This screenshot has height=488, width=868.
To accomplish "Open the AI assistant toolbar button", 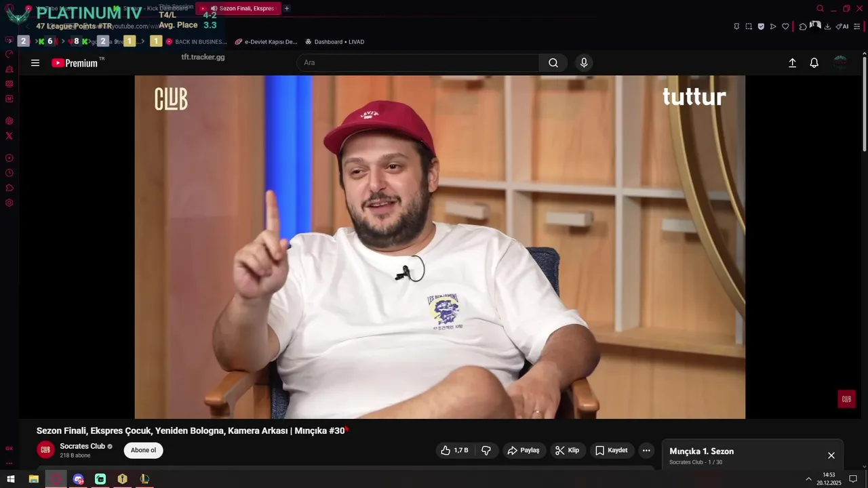I will coord(842,26).
